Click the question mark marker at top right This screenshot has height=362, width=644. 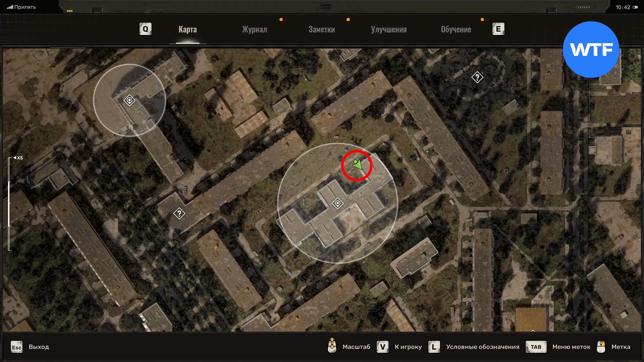tap(477, 77)
